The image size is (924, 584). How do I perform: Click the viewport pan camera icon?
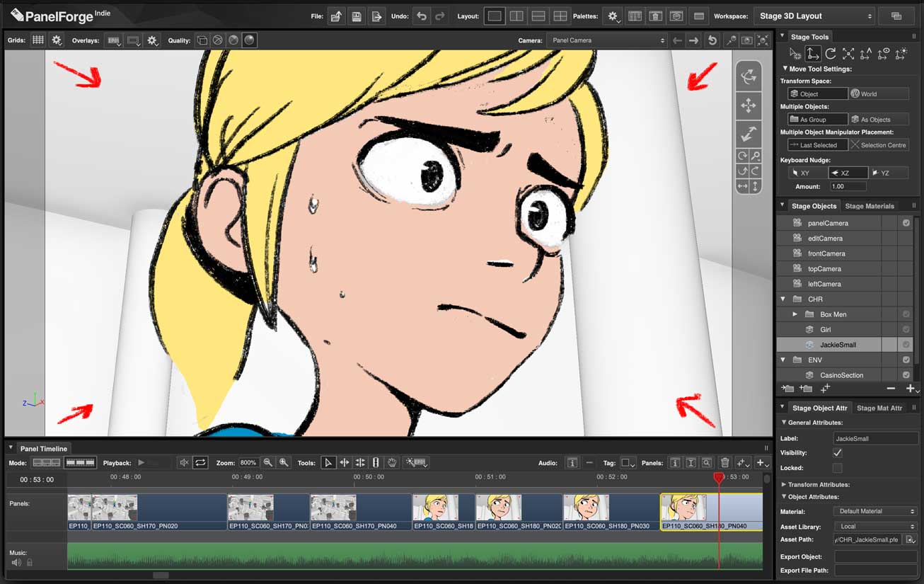point(748,106)
